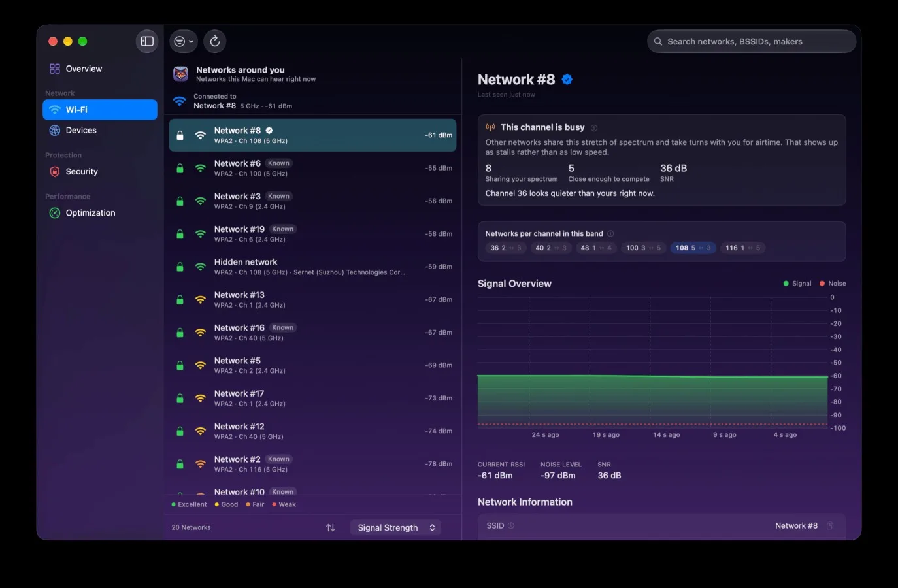
Task: Select the channel 100 chip
Action: 643,248
